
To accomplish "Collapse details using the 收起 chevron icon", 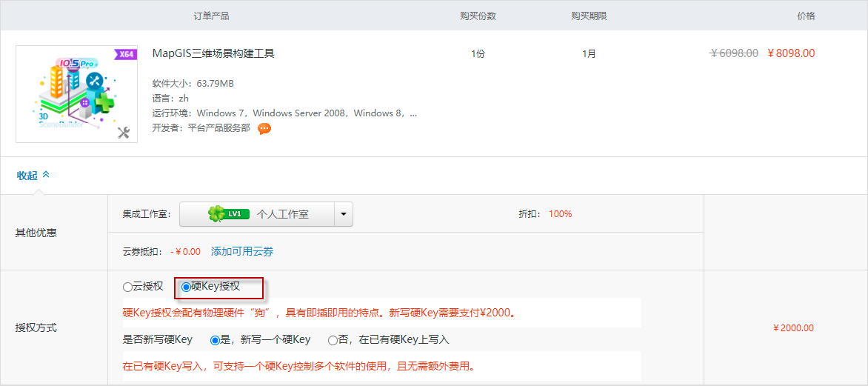I will click(46, 174).
